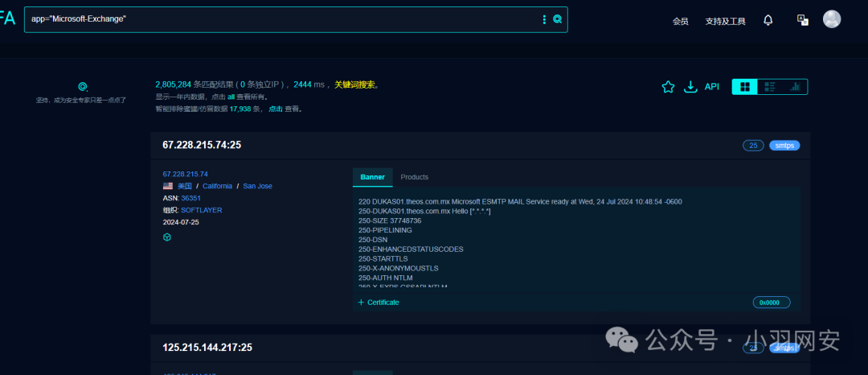Click the 17,938 honeypot count text

(x=240, y=109)
